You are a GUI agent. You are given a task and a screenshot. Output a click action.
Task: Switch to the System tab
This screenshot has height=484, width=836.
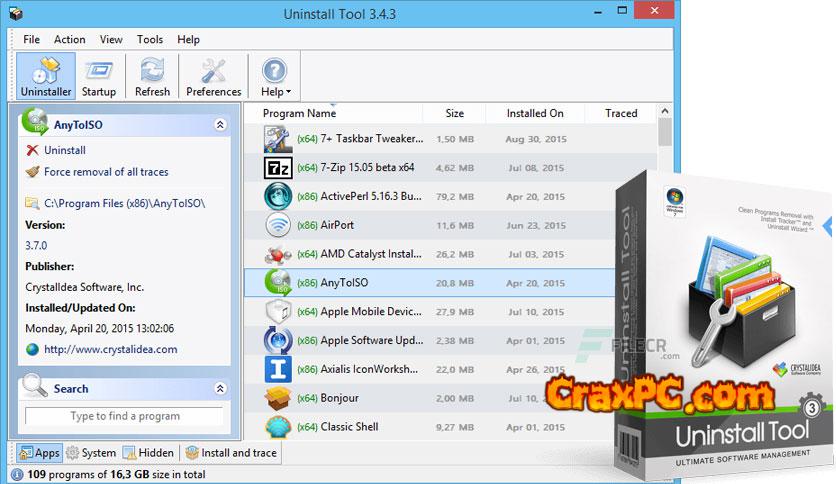[91, 453]
